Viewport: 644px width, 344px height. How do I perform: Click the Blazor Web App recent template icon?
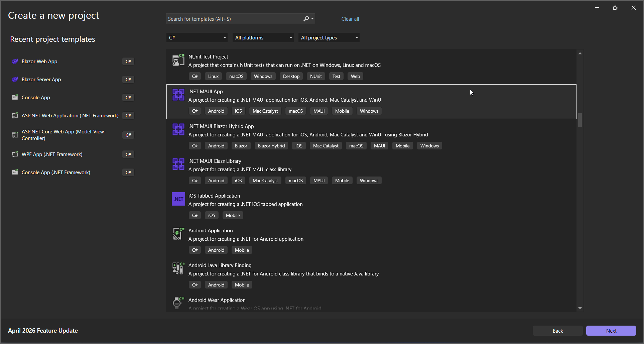coord(15,62)
